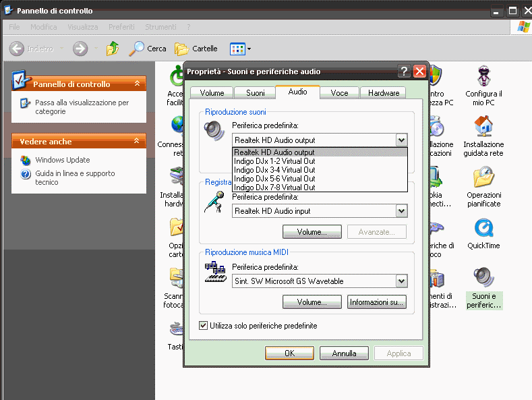Screen dimensions: 532x400
Task: Open the QuickTime control panel icon
Action: click(483, 228)
